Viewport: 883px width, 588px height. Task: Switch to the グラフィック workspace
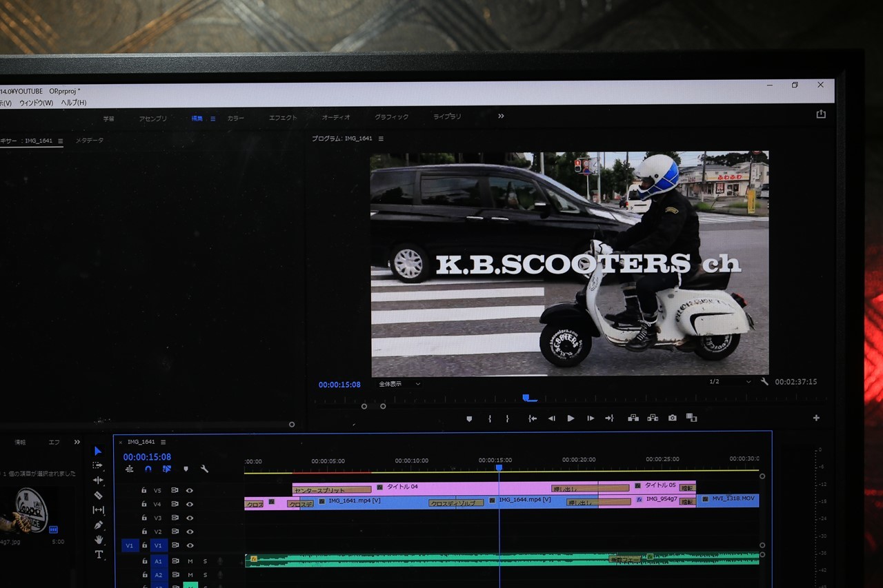tap(391, 117)
